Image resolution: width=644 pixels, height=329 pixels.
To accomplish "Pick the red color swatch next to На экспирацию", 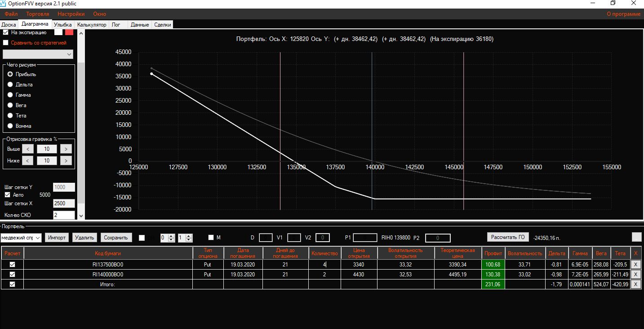I will (x=69, y=32).
